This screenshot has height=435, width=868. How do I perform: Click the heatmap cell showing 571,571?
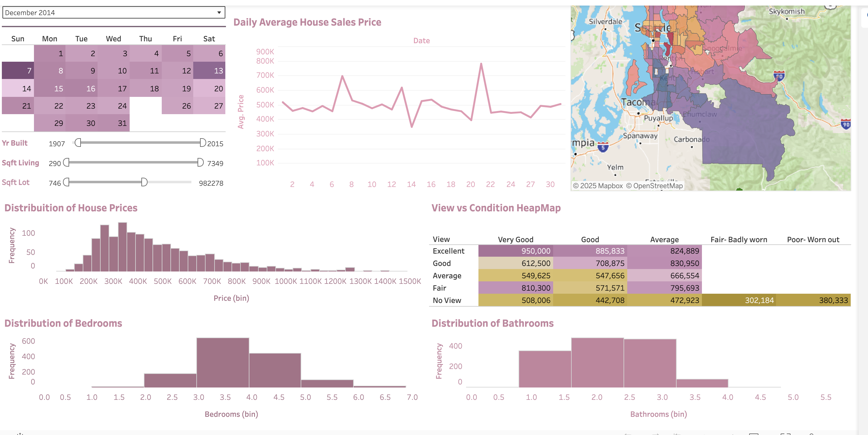pyautogui.click(x=590, y=288)
